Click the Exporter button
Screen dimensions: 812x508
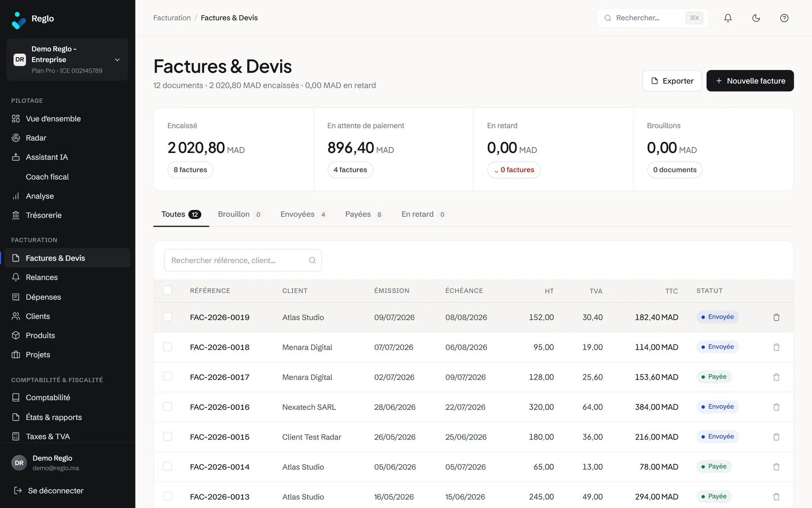point(672,81)
